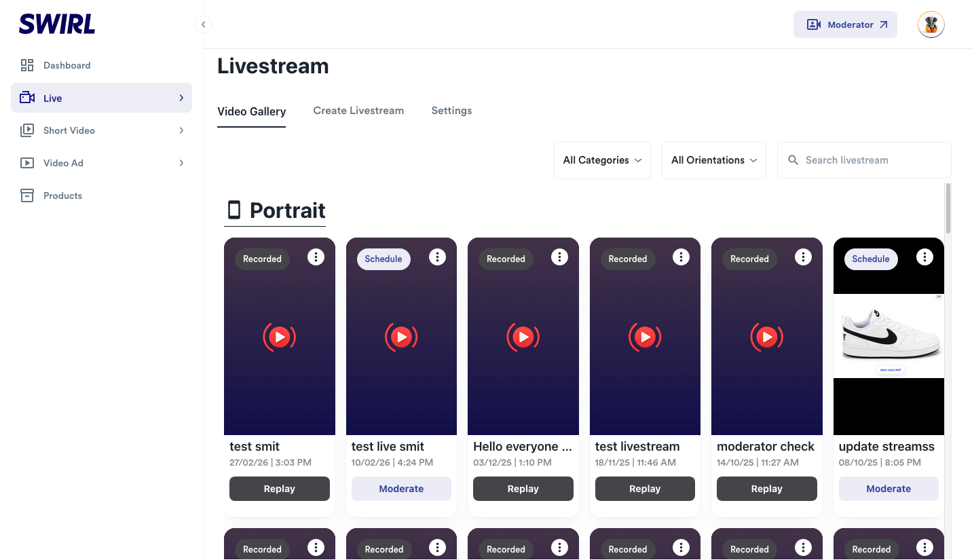Click the date '03/12/25 | 1:10 PM'
This screenshot has width=972, height=560.
[512, 462]
